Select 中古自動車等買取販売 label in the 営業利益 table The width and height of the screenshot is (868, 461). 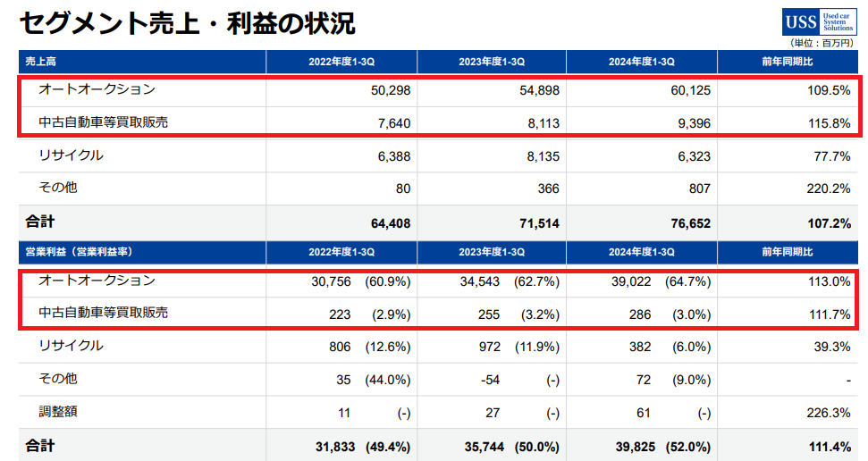tap(103, 313)
